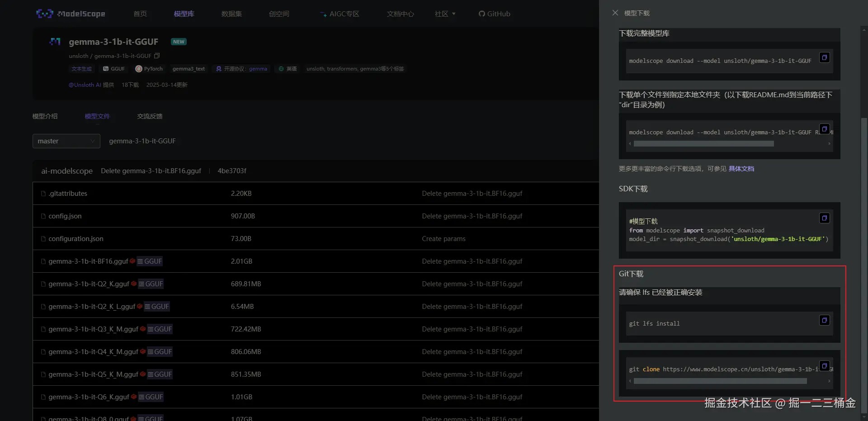Click the GGUF badge for gemma-3-1b-it-Q4_K_M.gguf

click(160, 352)
